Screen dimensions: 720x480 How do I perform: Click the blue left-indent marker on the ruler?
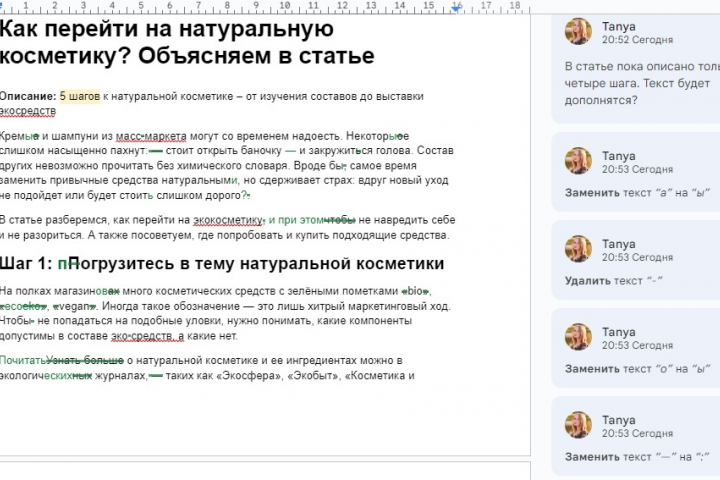coord(1,6)
